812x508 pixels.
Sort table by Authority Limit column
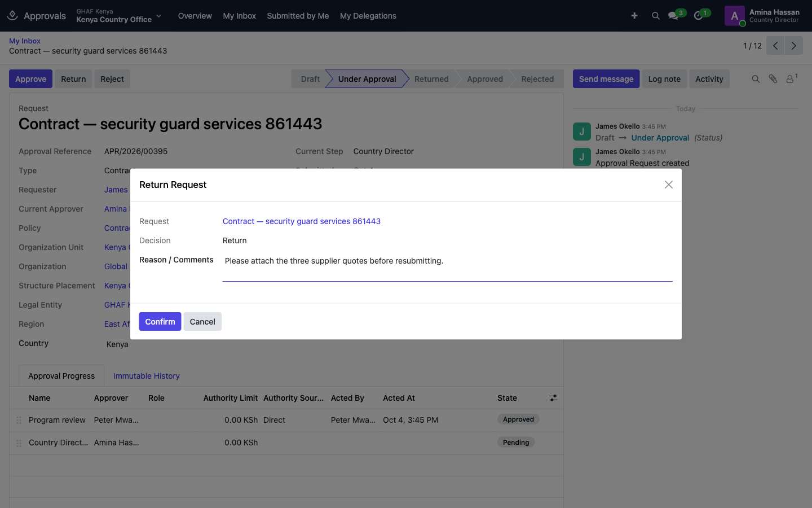[x=231, y=398]
